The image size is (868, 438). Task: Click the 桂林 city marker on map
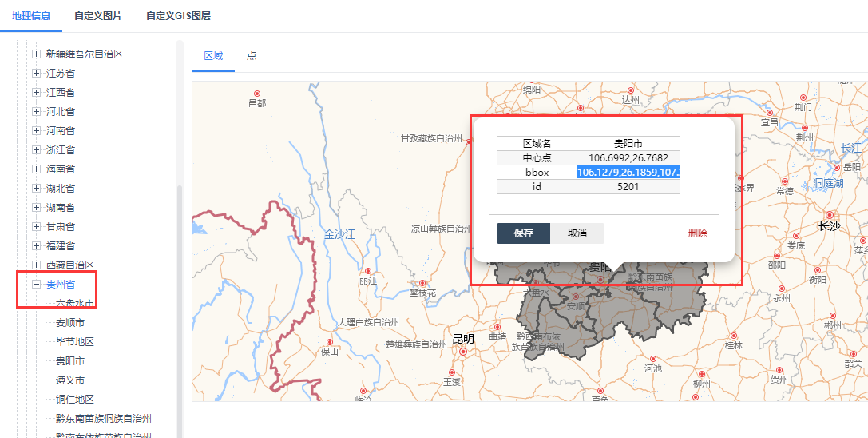tap(734, 336)
